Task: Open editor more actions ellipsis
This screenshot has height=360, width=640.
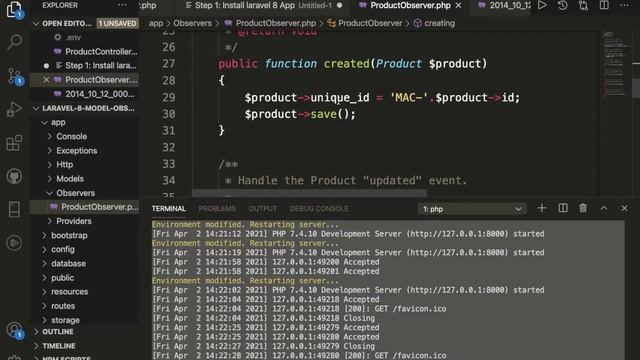Action: [624, 5]
